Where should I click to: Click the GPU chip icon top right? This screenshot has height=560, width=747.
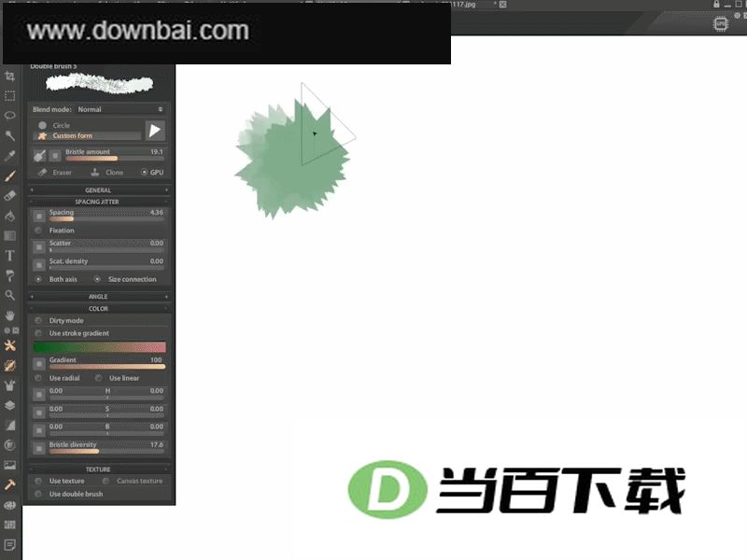click(720, 24)
